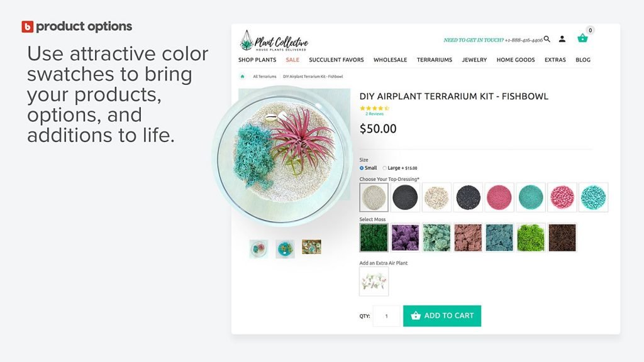The height and width of the screenshot is (362, 644).
Task: Click the All Terrariums breadcrumb link
Action: (265, 77)
